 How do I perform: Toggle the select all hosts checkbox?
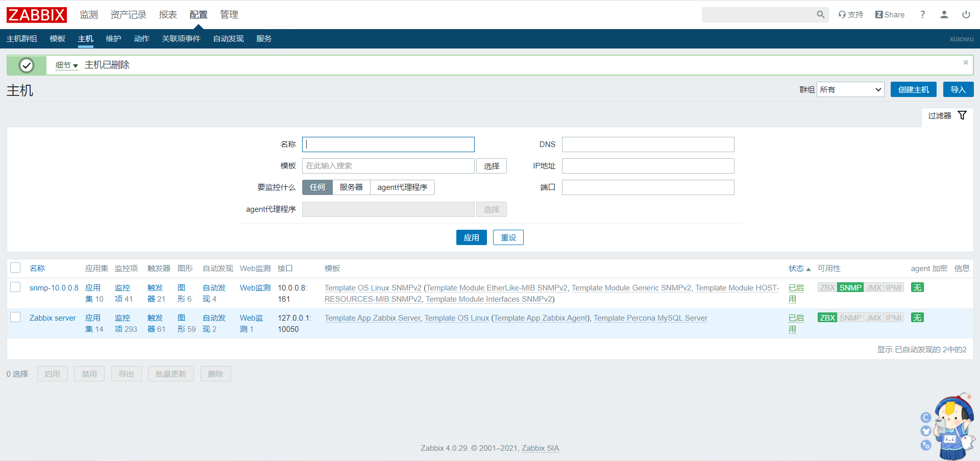(x=16, y=268)
